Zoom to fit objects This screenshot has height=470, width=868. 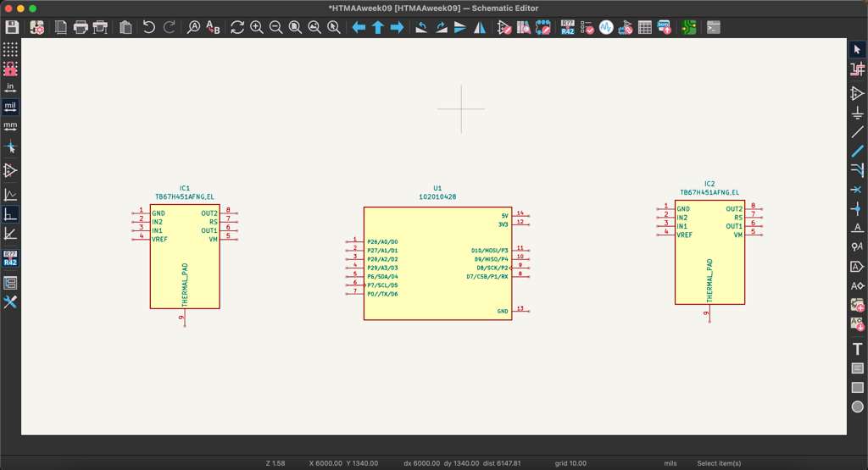[x=314, y=27]
